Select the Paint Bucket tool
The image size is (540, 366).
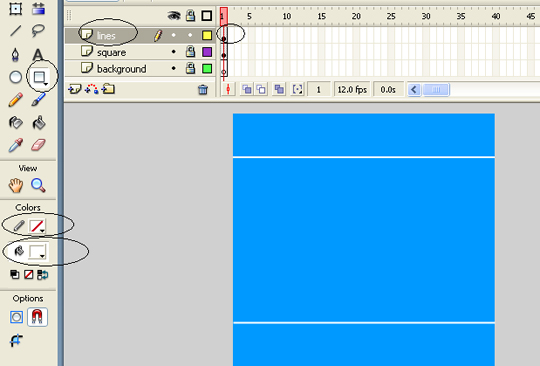pyautogui.click(x=39, y=123)
